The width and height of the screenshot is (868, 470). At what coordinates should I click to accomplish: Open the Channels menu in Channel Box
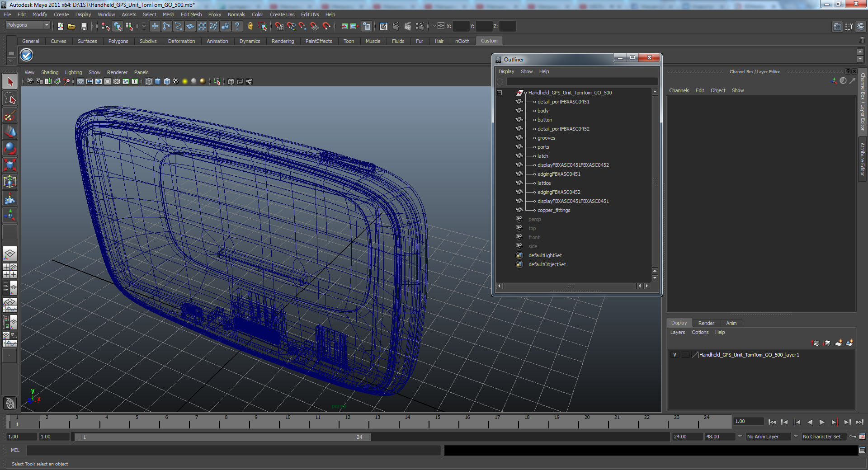pyautogui.click(x=679, y=90)
